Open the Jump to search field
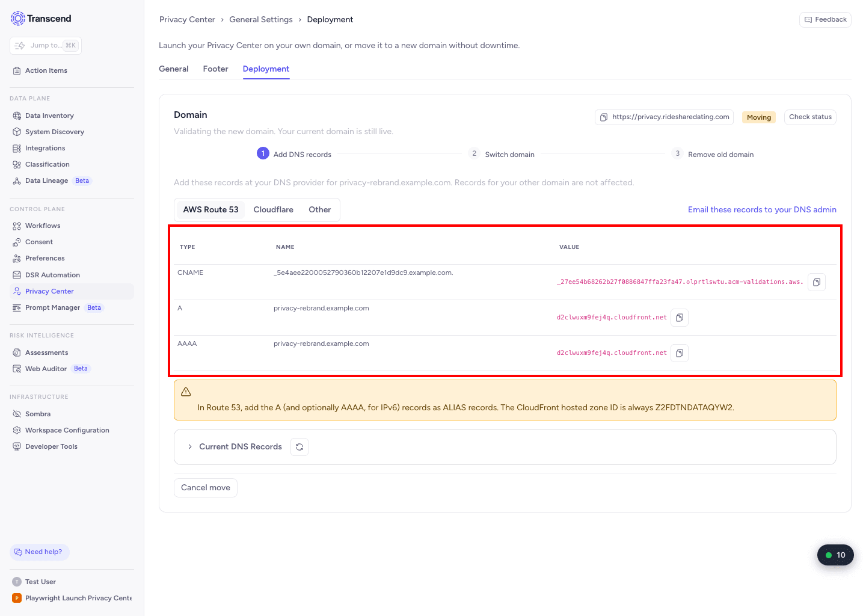This screenshot has height=616, width=866. [46, 46]
